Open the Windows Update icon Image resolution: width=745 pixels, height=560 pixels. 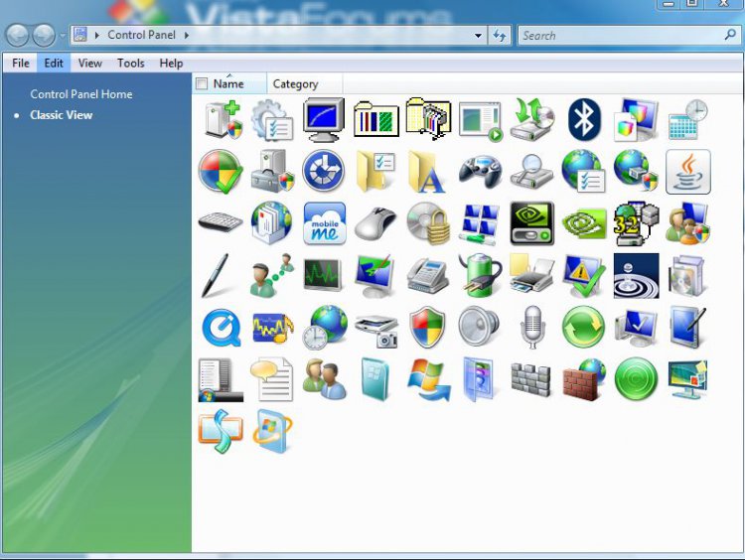[x=428, y=380]
